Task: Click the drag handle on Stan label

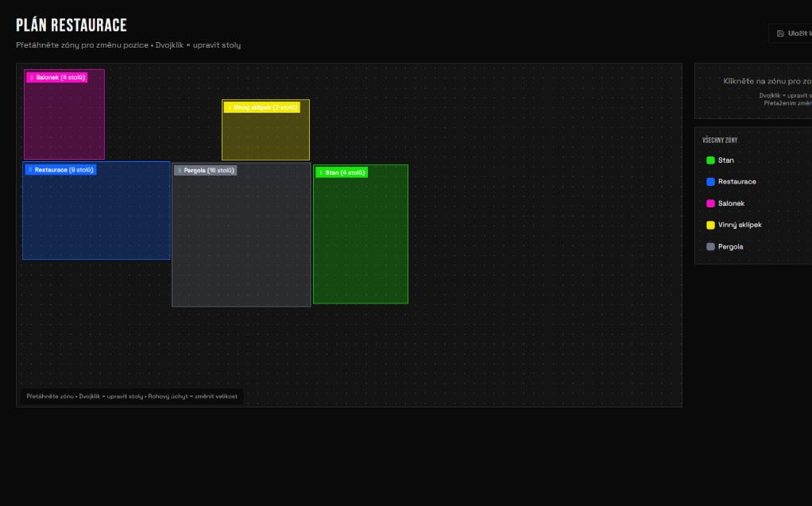Action: click(321, 172)
